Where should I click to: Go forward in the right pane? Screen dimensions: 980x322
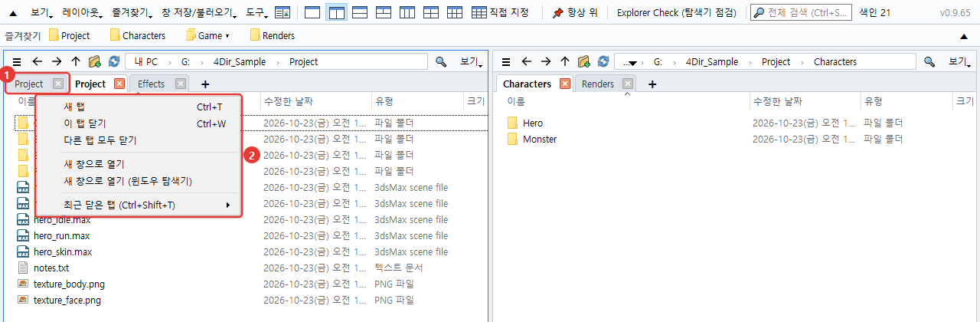tap(545, 61)
